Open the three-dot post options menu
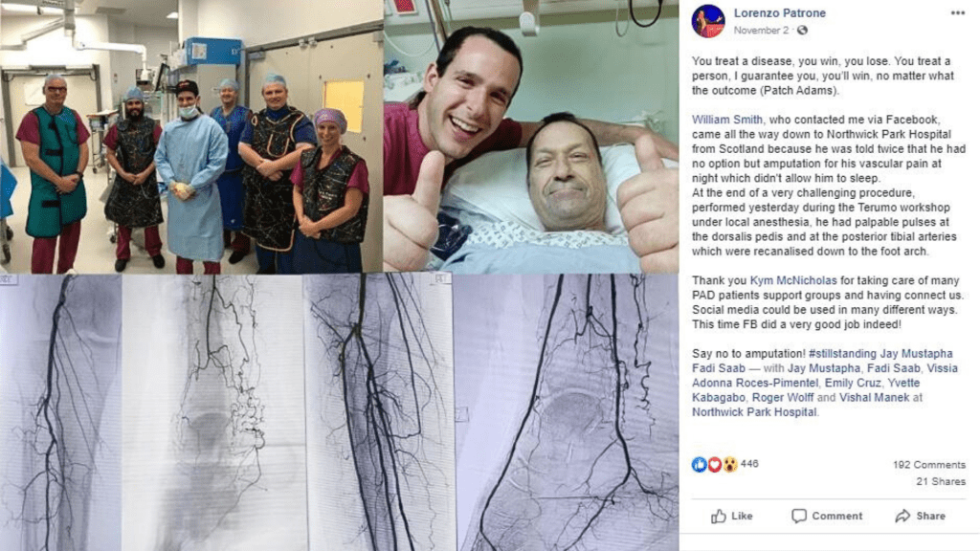This screenshot has height=551, width=980. pyautogui.click(x=957, y=13)
